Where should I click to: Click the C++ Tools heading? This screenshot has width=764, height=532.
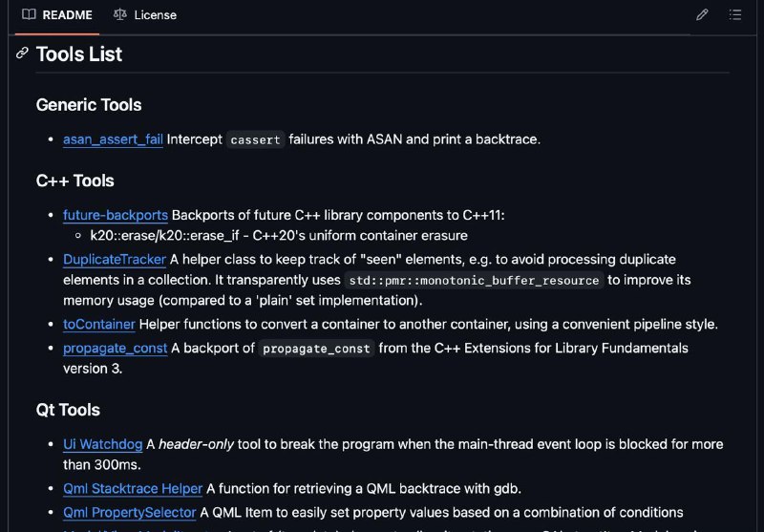click(x=75, y=181)
